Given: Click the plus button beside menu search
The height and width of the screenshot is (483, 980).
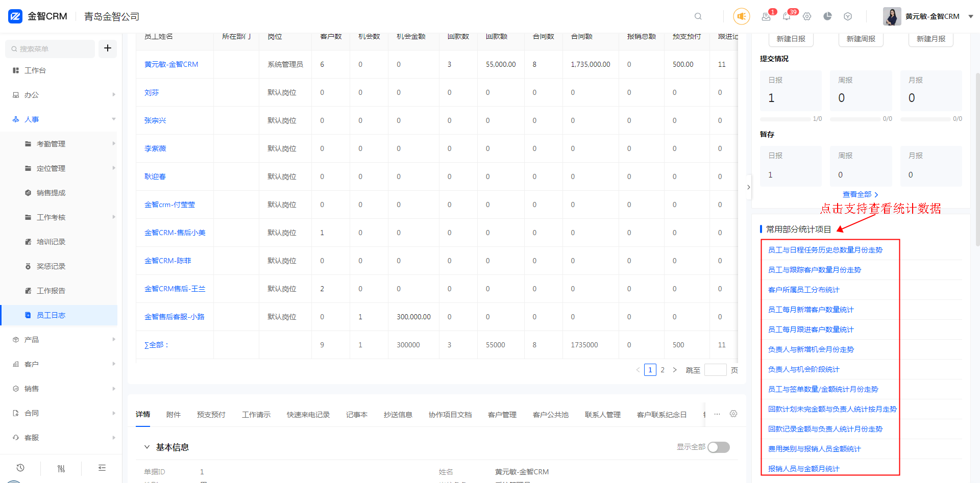Looking at the screenshot, I should click(x=108, y=48).
